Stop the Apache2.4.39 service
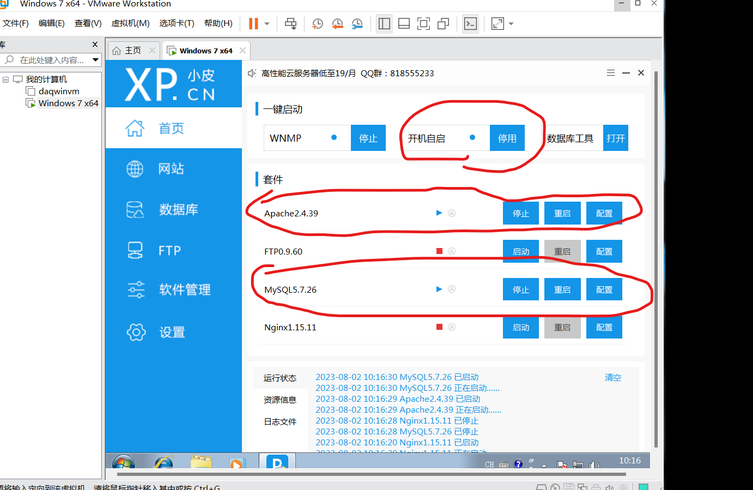Image resolution: width=753 pixels, height=490 pixels. (521, 213)
